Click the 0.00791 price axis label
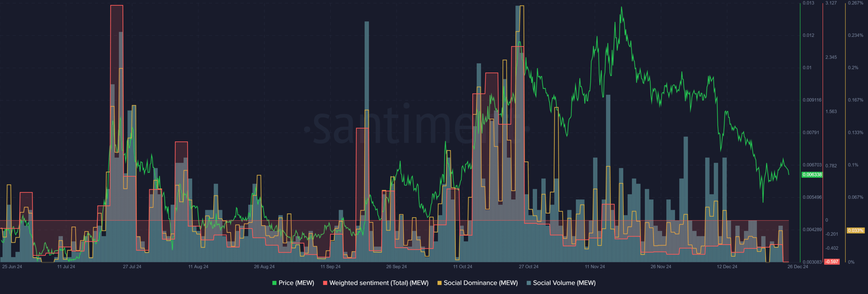Viewport: 868px width, 294px height. pos(811,133)
